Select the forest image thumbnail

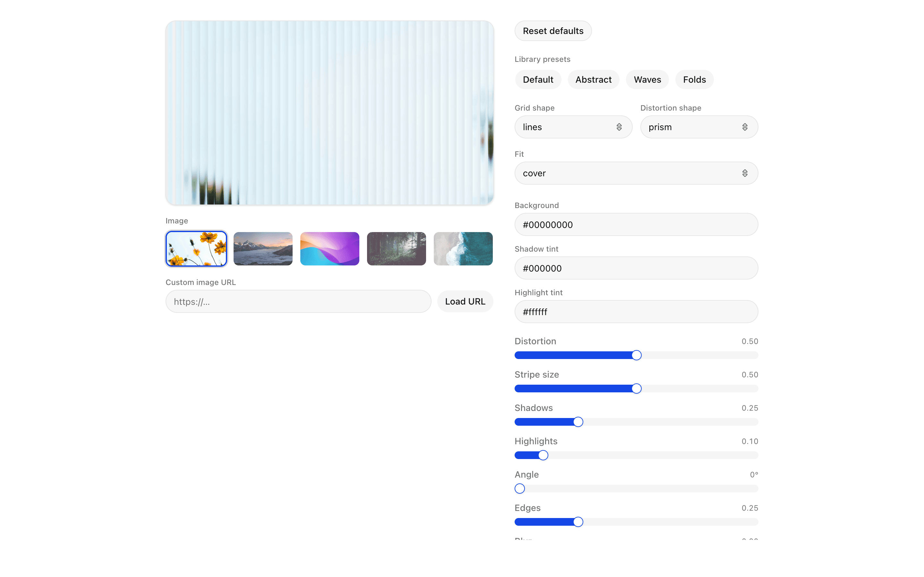[396, 248]
